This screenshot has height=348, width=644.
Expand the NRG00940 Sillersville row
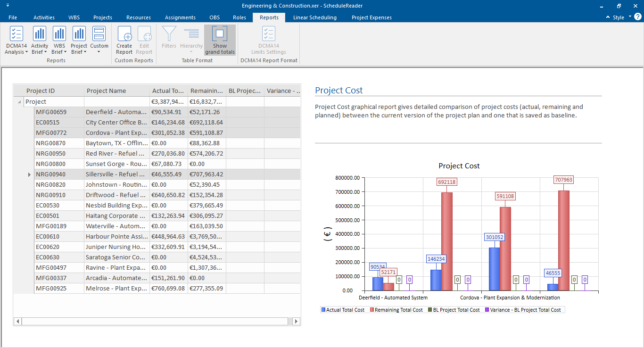coord(29,174)
